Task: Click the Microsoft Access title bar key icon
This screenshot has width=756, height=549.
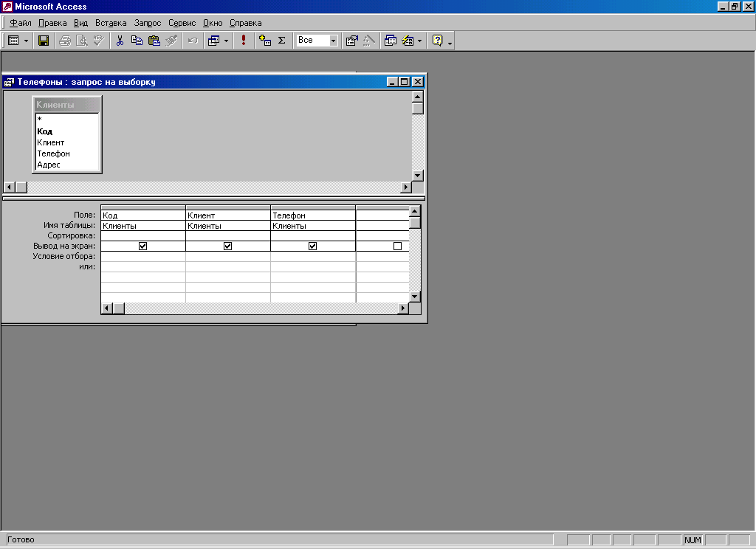Action: pyautogui.click(x=7, y=6)
